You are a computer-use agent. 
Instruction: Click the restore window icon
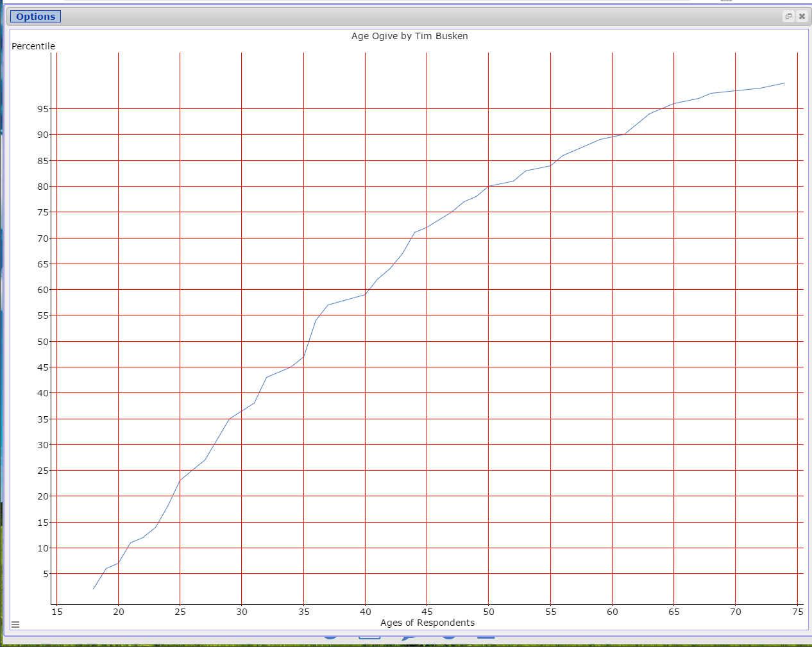click(788, 16)
